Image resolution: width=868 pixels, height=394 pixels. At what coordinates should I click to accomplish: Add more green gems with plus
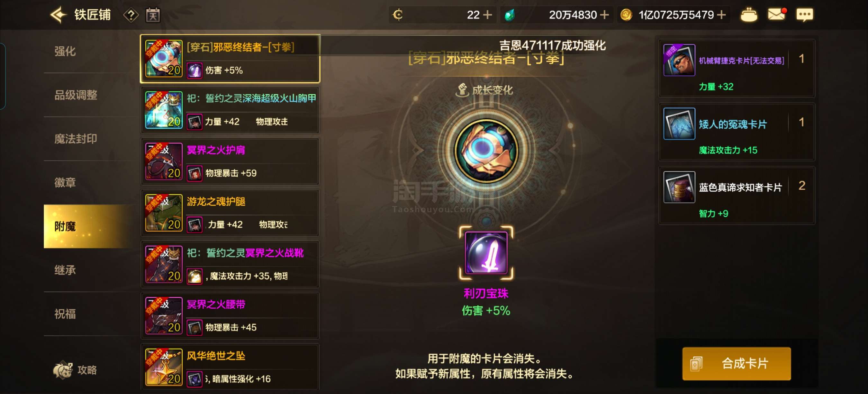pyautogui.click(x=604, y=15)
